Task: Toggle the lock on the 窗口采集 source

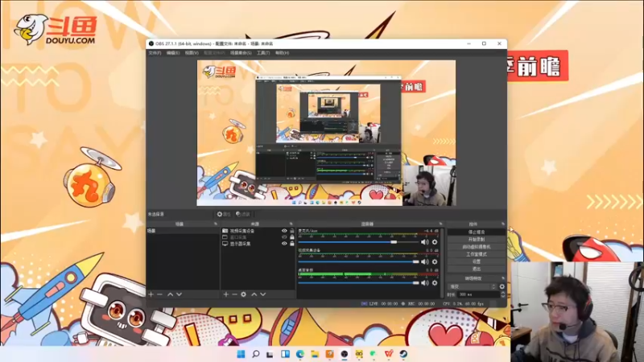Action: click(292, 237)
